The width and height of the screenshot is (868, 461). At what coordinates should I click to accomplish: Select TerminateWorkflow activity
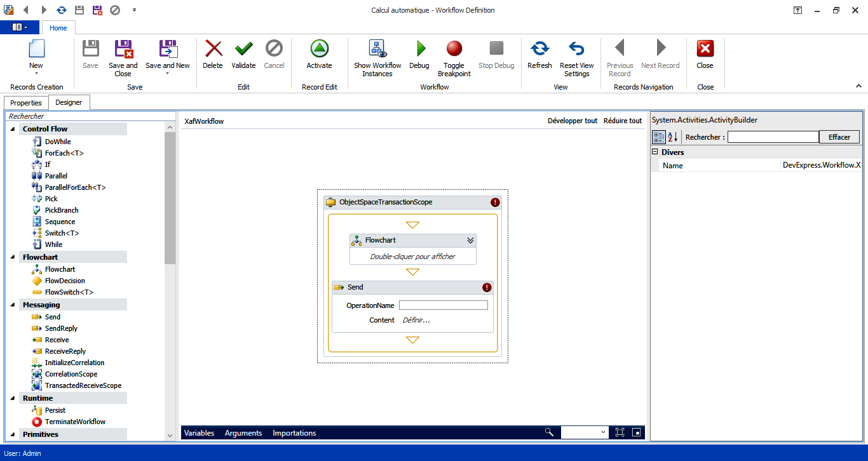point(69,422)
